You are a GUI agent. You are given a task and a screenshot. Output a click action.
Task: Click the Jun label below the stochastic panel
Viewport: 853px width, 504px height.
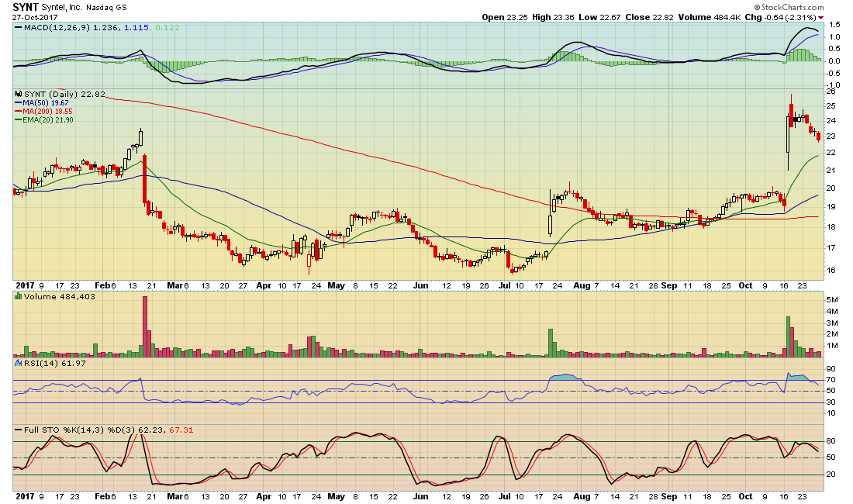point(420,496)
